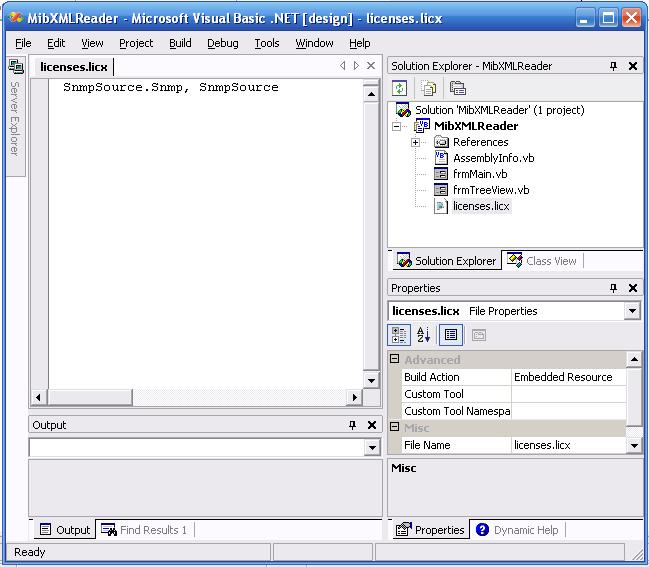Select the Build Action property value
The width and height of the screenshot is (649, 567).
tap(568, 377)
